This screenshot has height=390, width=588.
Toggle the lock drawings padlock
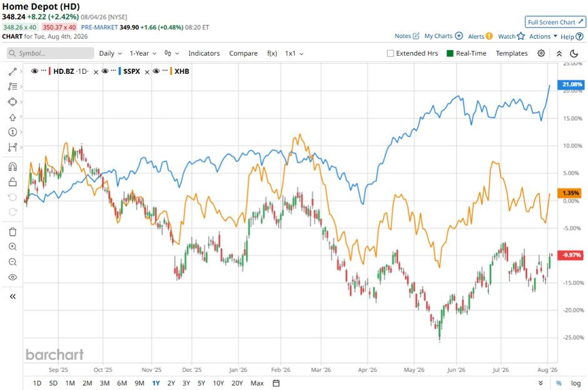[13, 182]
